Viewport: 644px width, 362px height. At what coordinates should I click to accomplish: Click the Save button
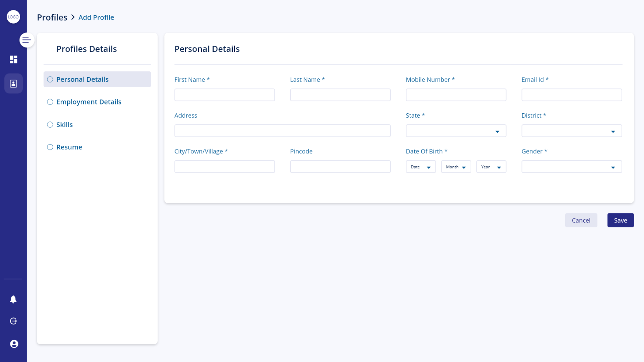620,220
